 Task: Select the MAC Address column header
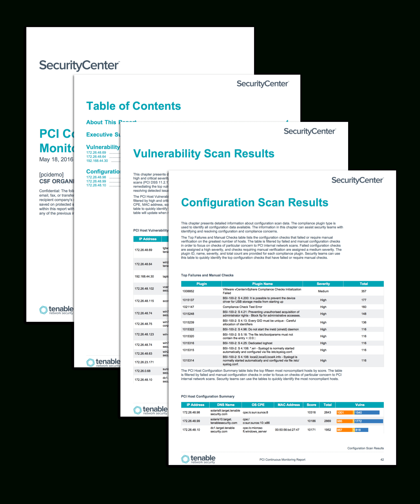[x=288, y=405]
